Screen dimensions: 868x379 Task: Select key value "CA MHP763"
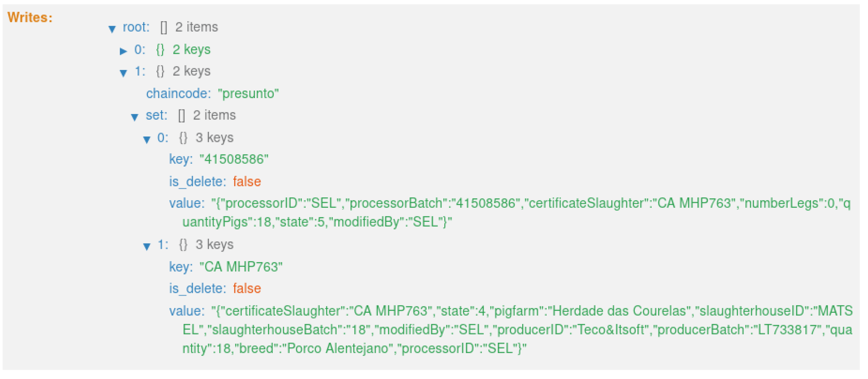(x=241, y=266)
